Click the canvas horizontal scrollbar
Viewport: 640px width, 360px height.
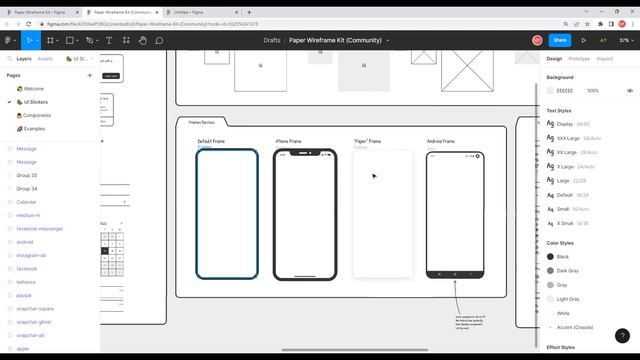[355, 350]
